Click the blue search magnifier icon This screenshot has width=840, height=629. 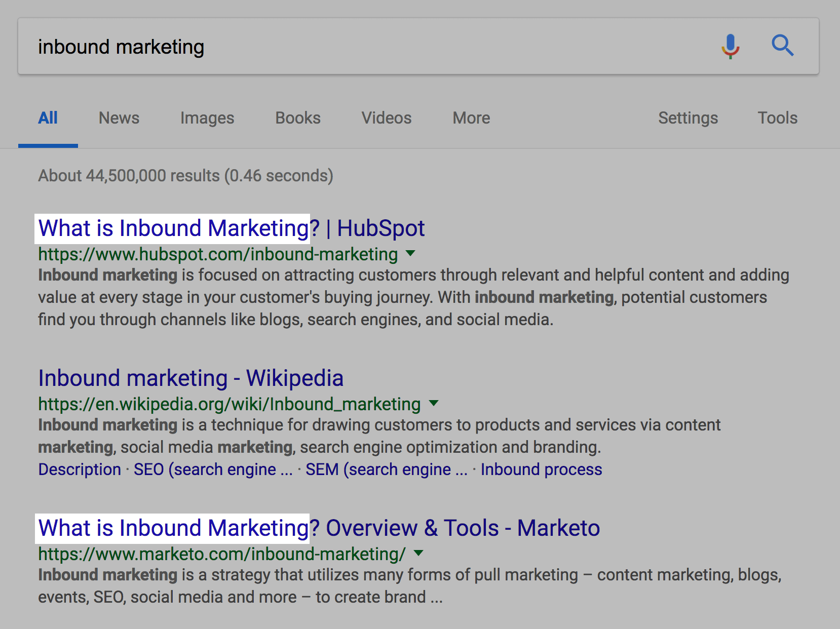coord(782,46)
